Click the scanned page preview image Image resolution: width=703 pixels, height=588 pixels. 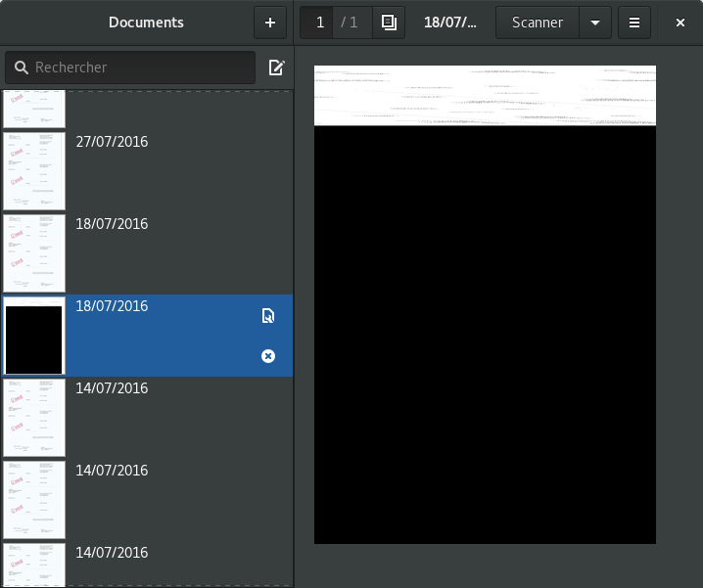point(485,304)
